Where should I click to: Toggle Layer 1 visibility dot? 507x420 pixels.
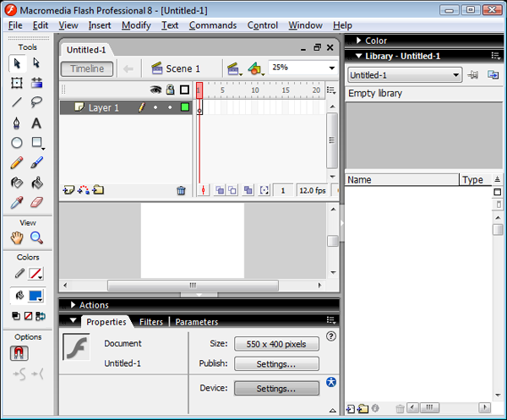155,107
